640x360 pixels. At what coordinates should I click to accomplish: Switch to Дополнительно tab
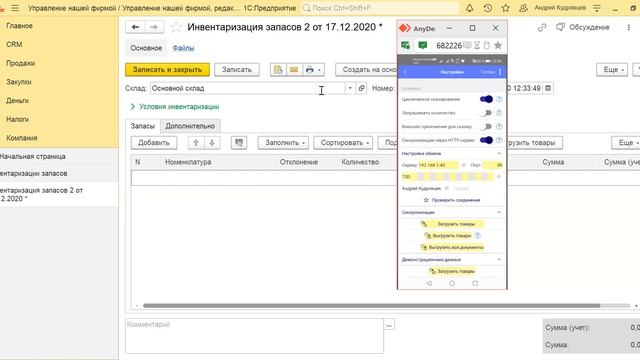click(190, 126)
